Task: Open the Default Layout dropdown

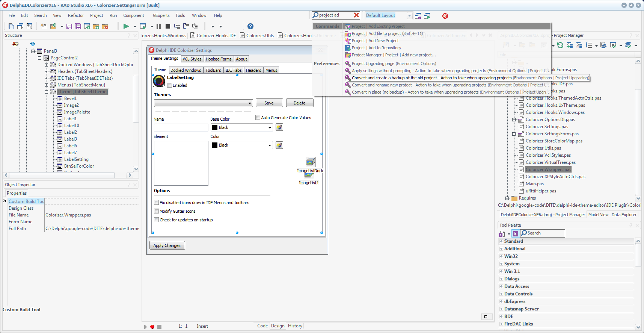Action: (x=409, y=16)
